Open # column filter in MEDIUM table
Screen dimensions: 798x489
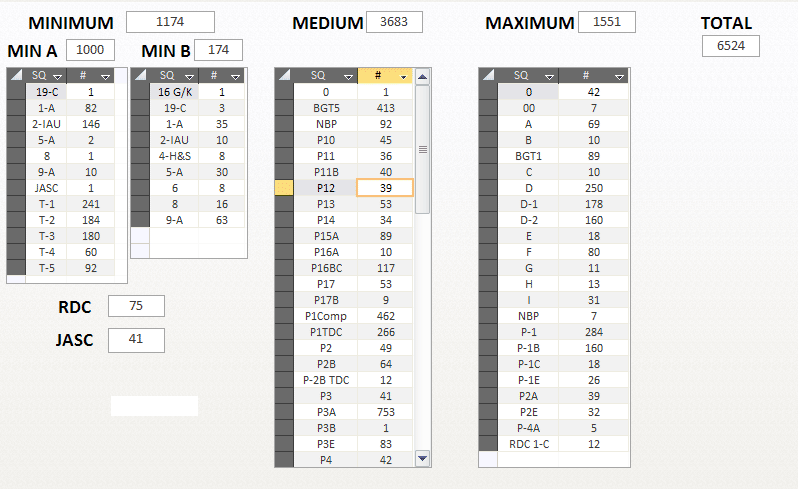404,77
